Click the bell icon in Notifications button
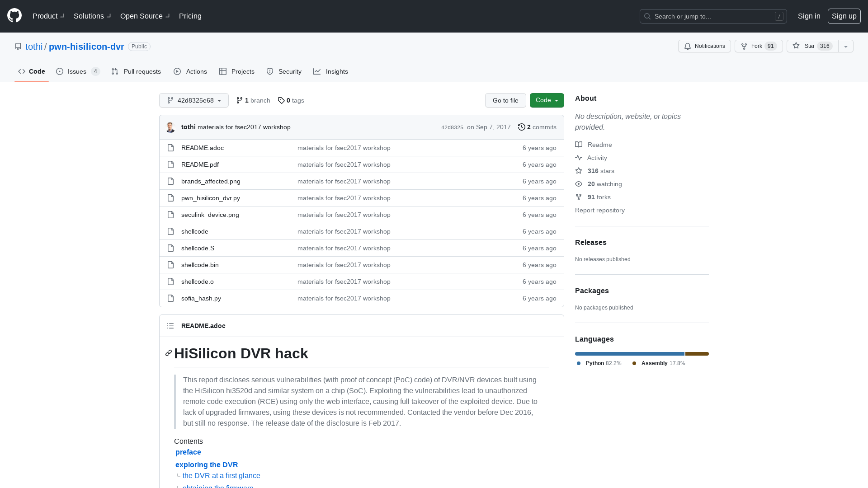This screenshot has width=868, height=488. coord(688,46)
